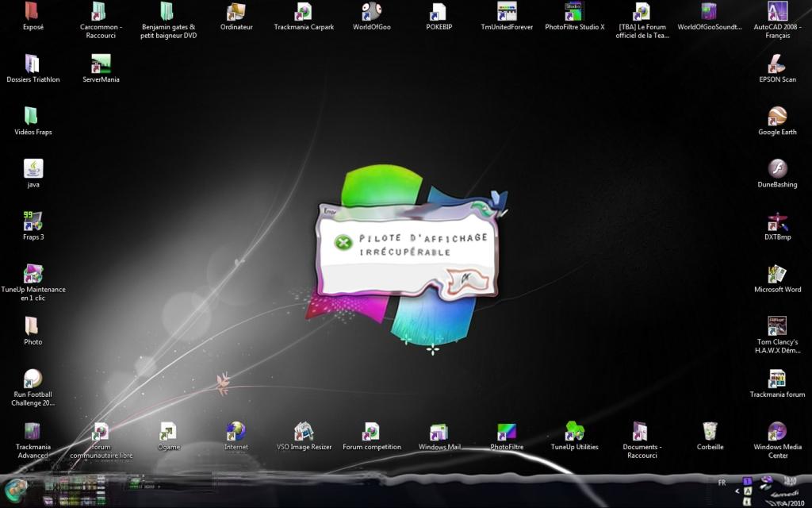Launch AutoCAD 2008 - Français
Viewport: 812px width, 508px height.
tap(777, 13)
